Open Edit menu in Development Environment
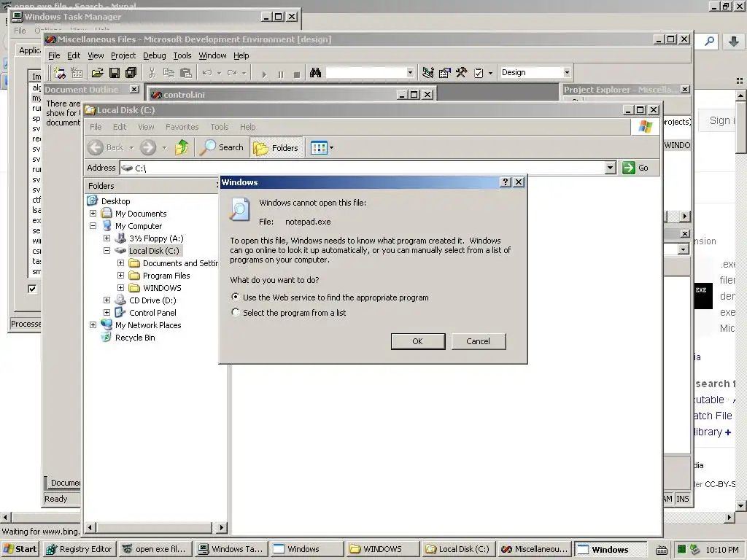Image resolution: width=747 pixels, height=560 pixels. click(74, 55)
